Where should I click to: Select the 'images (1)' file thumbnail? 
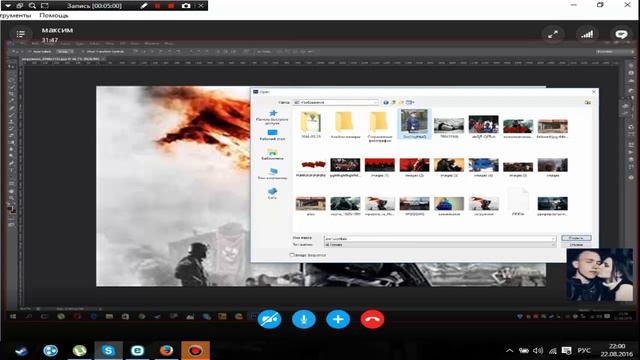point(380,167)
